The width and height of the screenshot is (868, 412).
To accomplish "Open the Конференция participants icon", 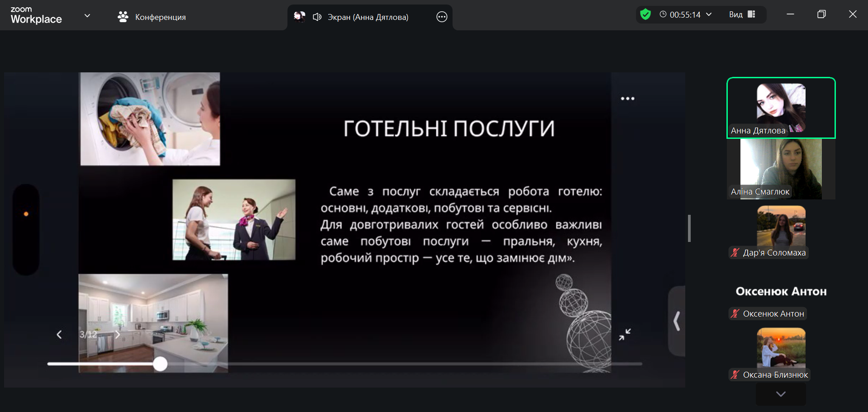I will (x=123, y=17).
